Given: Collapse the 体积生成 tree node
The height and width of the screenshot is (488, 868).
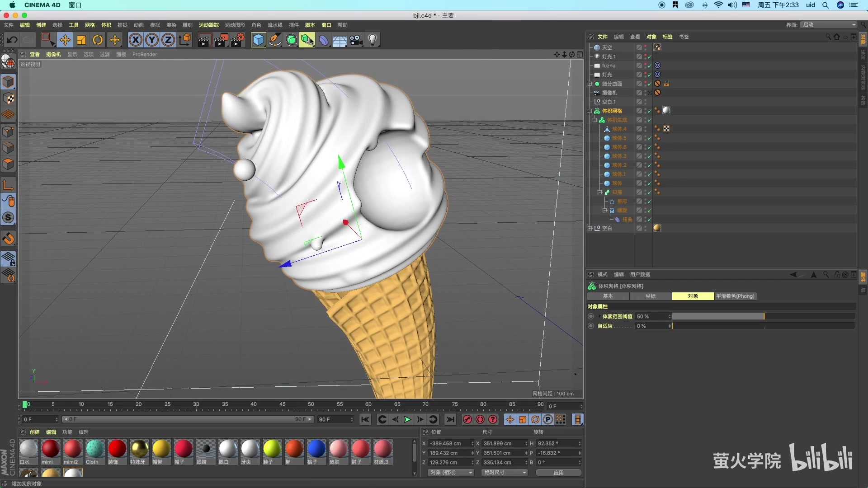Looking at the screenshot, I should click(x=595, y=120).
